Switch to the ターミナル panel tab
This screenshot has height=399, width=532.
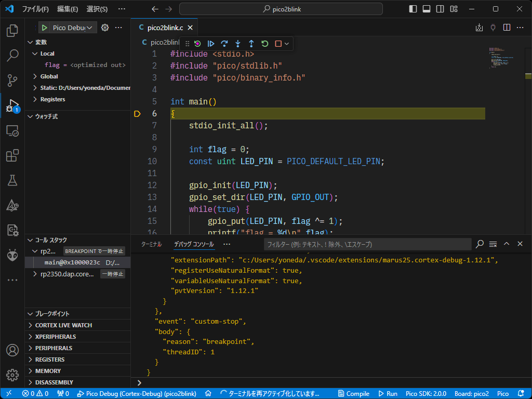(151, 244)
